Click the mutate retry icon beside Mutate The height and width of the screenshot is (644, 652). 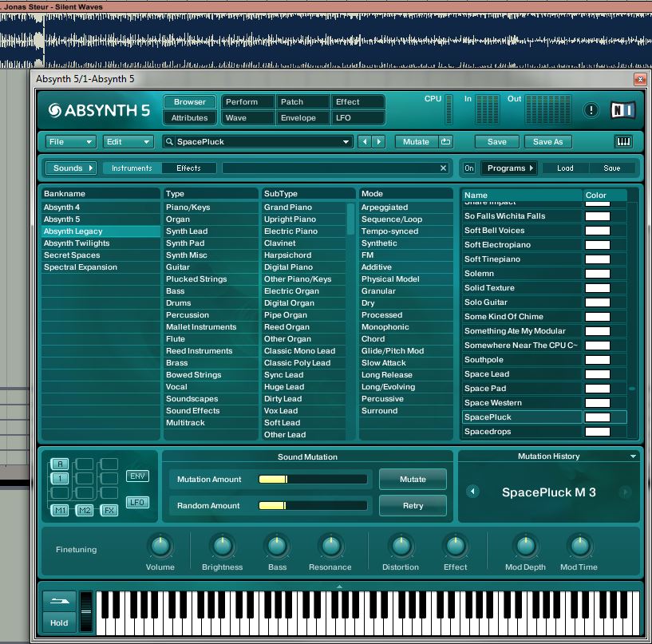[445, 142]
